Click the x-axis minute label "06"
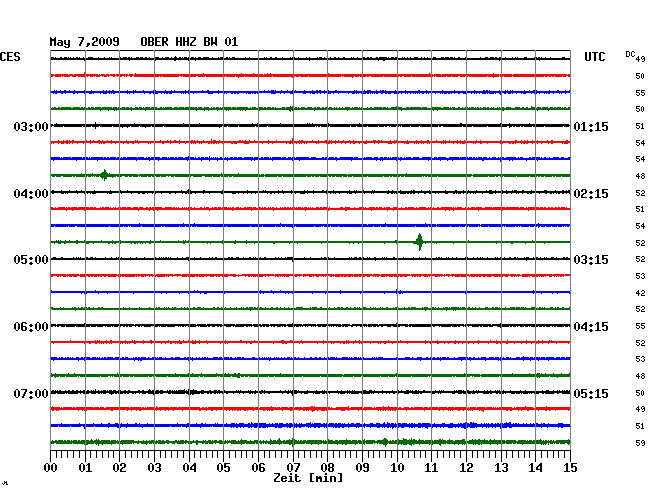This screenshot has width=650, height=494. tap(258, 467)
